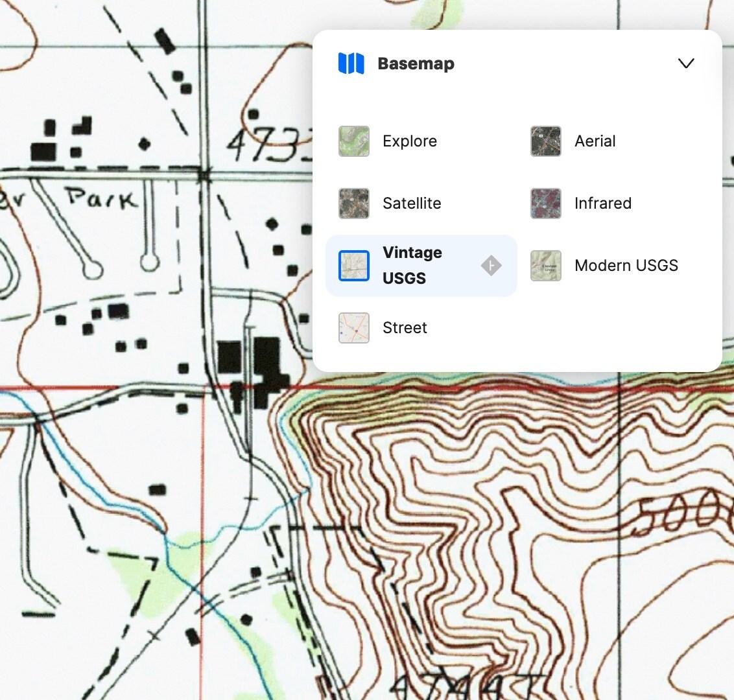Switch basemap to Aerial by clicking its label

(x=594, y=141)
